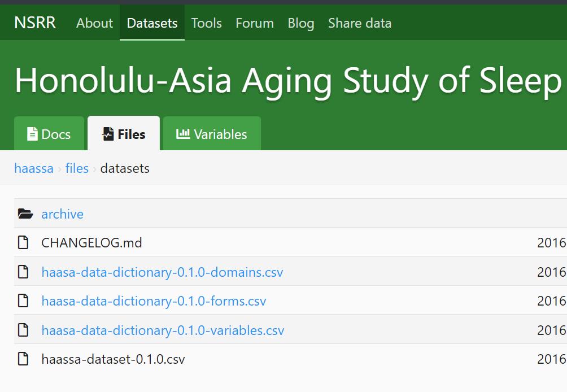Viewport: 567px width, 392px height.
Task: Click the document icon in Docs tab
Action: click(33, 134)
